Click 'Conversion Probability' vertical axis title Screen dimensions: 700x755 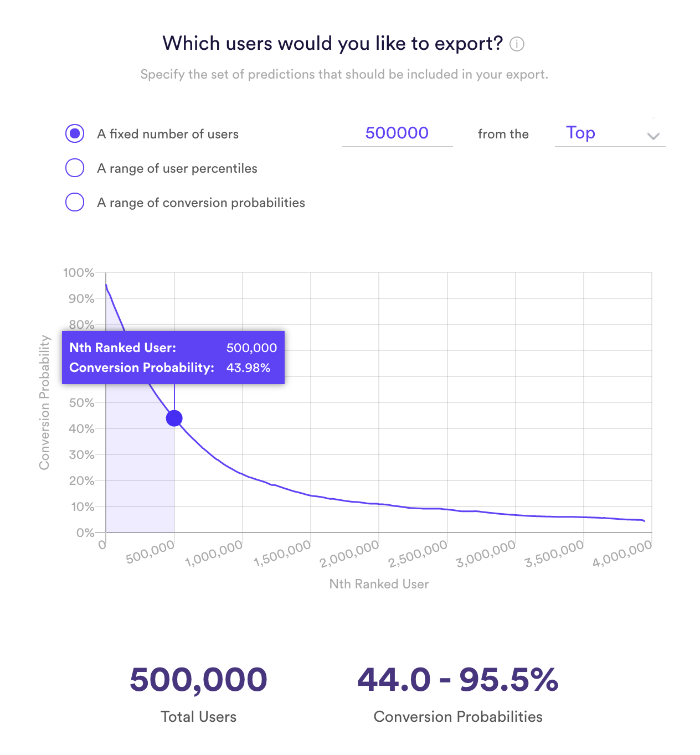coord(44,402)
